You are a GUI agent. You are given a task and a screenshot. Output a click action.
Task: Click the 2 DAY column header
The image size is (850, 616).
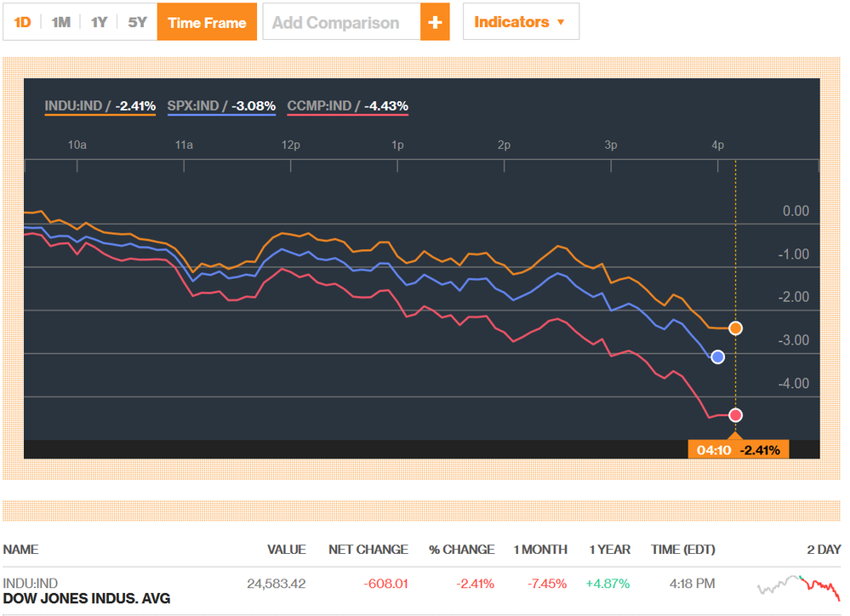pos(824,550)
